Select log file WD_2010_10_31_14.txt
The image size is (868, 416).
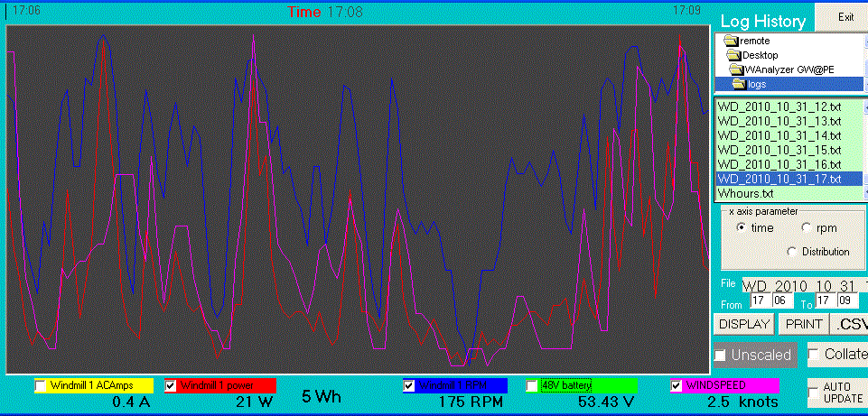tap(779, 135)
